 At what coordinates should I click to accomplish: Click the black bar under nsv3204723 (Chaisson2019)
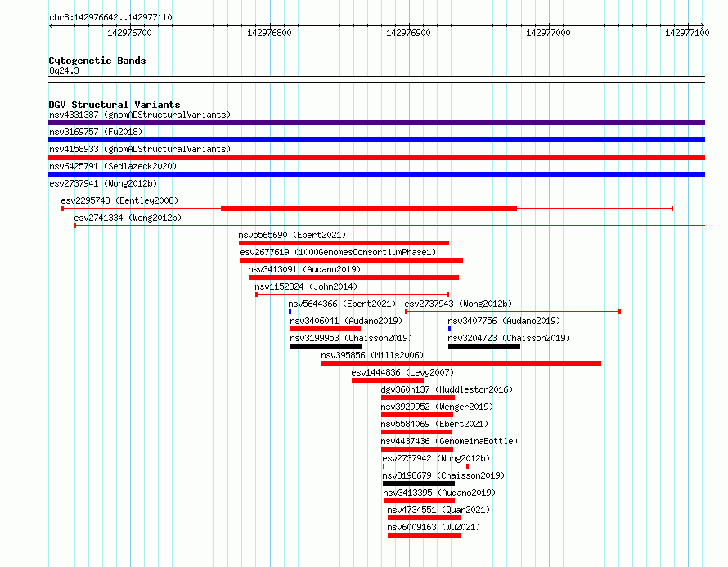[x=484, y=346]
